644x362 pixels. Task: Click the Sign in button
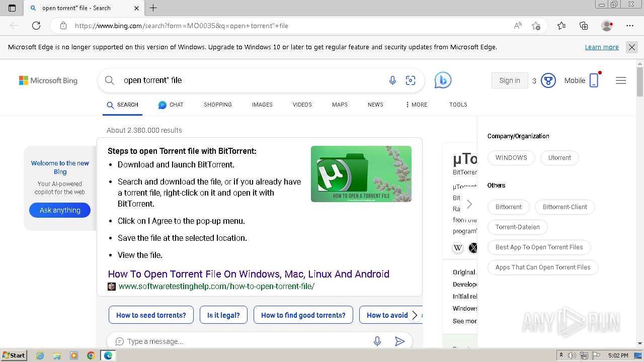coord(510,80)
